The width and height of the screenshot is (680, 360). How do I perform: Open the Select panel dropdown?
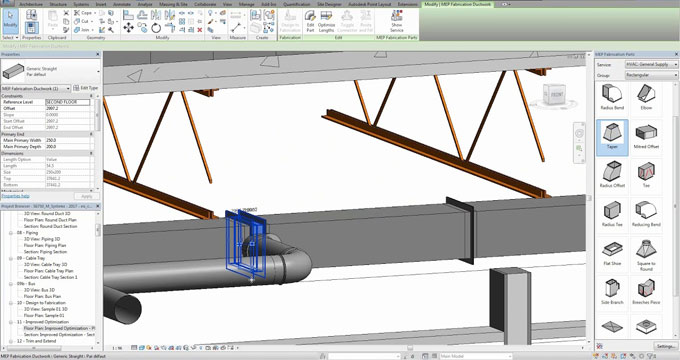(10, 38)
